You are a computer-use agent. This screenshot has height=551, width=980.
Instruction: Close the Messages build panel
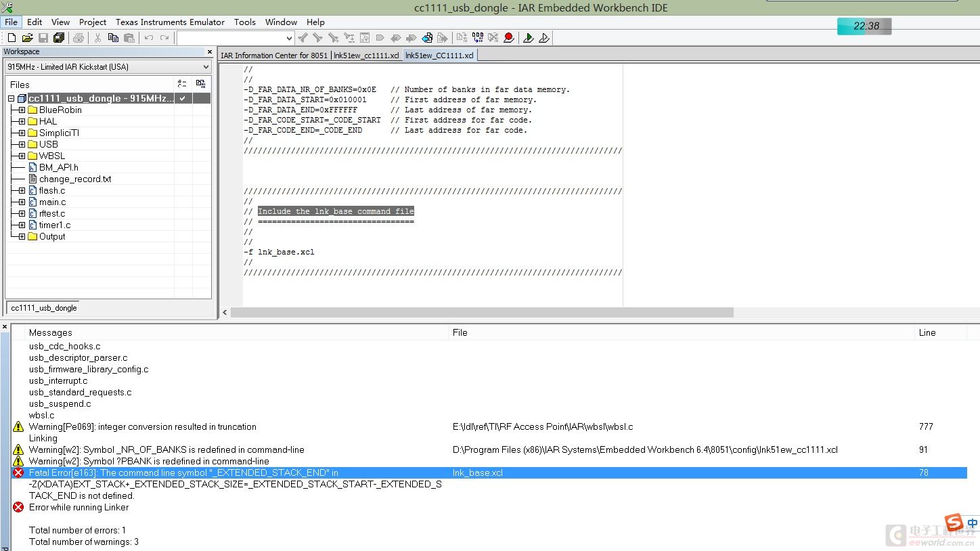point(5,327)
